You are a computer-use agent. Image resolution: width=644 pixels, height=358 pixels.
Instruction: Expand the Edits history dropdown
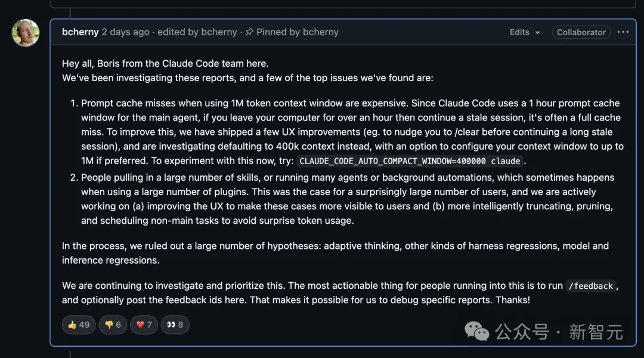click(x=525, y=32)
